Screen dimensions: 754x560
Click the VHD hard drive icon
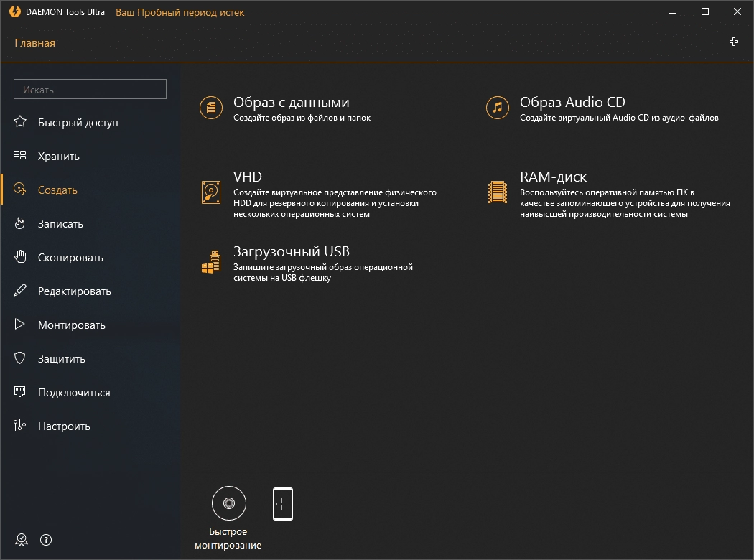pyautogui.click(x=211, y=192)
